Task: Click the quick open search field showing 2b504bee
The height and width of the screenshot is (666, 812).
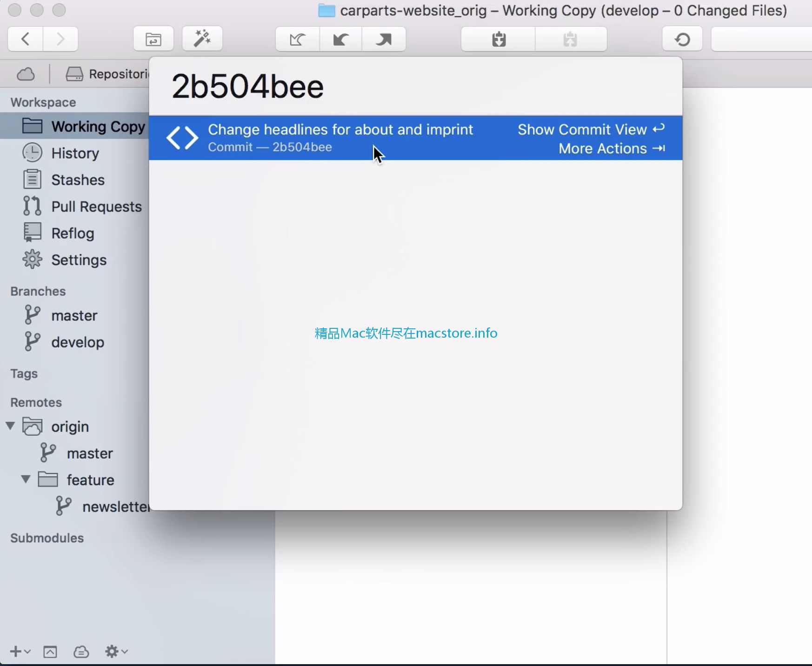Action: (416, 87)
